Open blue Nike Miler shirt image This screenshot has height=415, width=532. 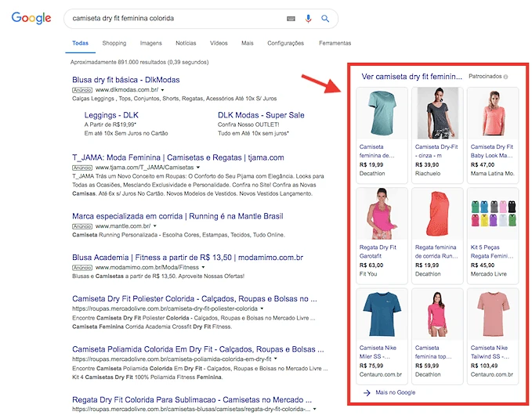pyautogui.click(x=382, y=315)
